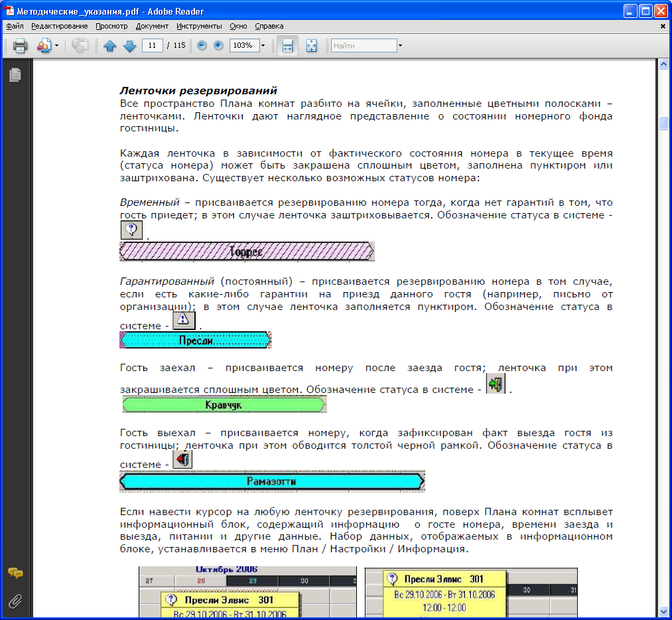This screenshot has height=620, width=672.
Task: Minimize the Adobe Reader window
Action: (630, 11)
